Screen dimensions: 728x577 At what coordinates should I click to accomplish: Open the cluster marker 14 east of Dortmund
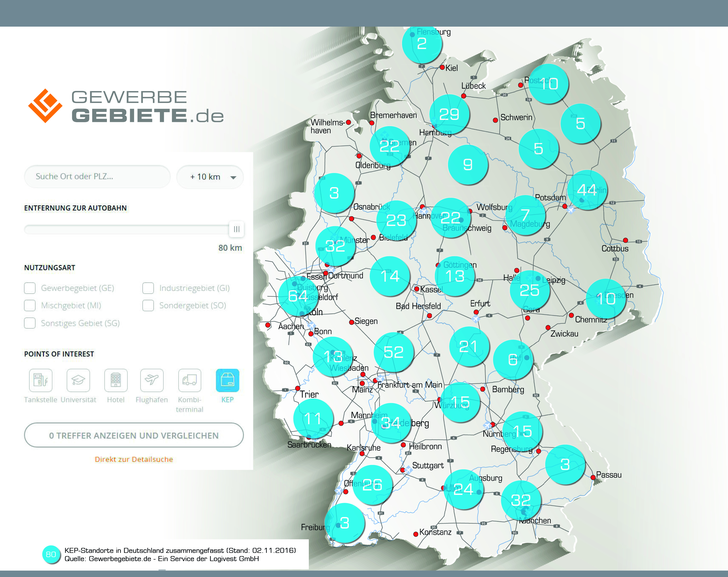390,276
